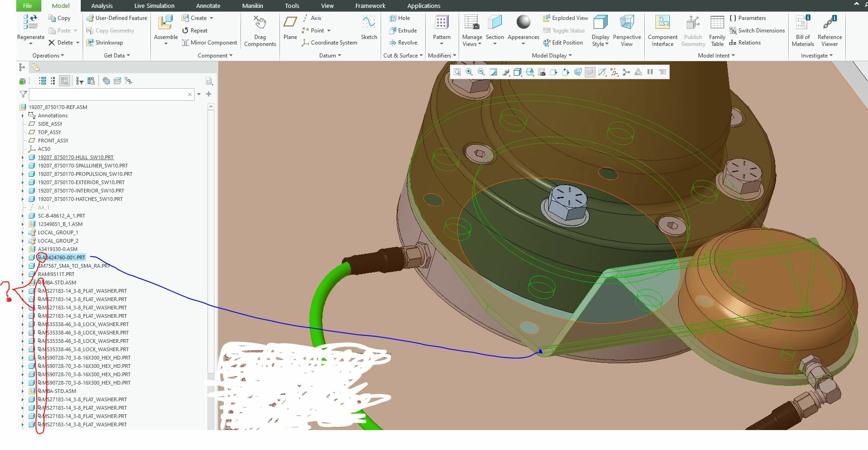
Task: Create a datum Plane
Action: tap(290, 27)
